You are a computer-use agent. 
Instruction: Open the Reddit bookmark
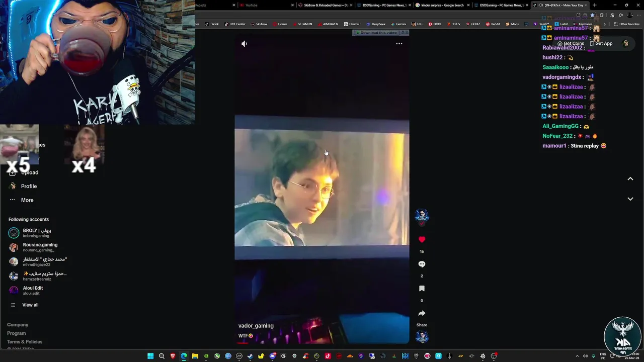493,24
